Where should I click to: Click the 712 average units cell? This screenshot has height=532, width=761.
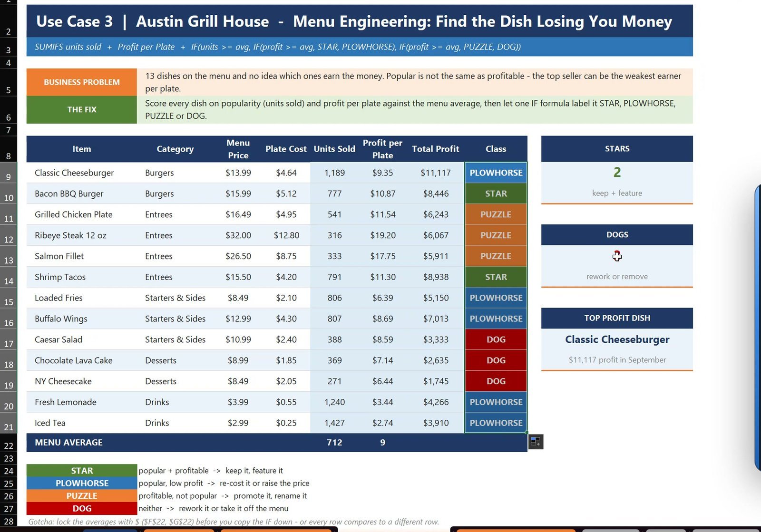point(334,443)
